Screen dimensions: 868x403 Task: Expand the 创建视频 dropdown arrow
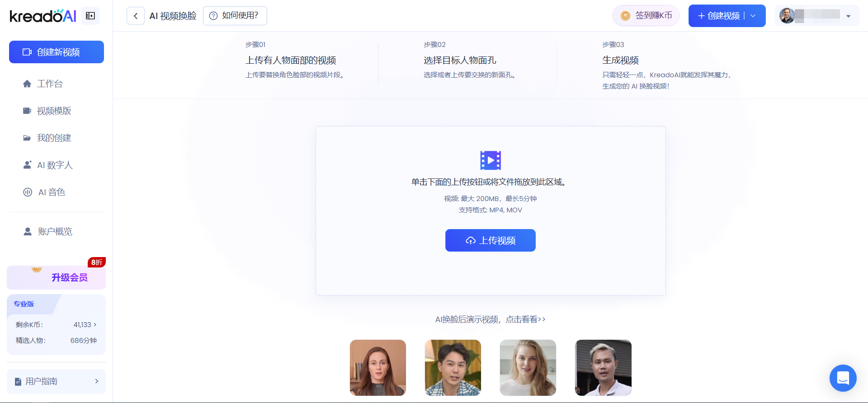coord(753,16)
